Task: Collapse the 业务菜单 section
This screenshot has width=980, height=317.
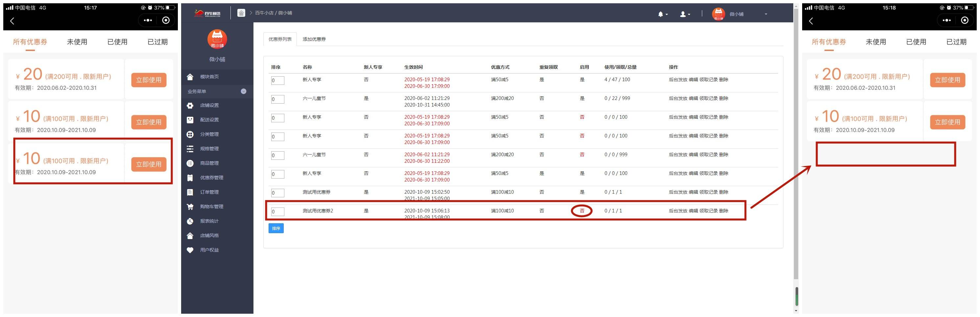Action: [x=244, y=91]
